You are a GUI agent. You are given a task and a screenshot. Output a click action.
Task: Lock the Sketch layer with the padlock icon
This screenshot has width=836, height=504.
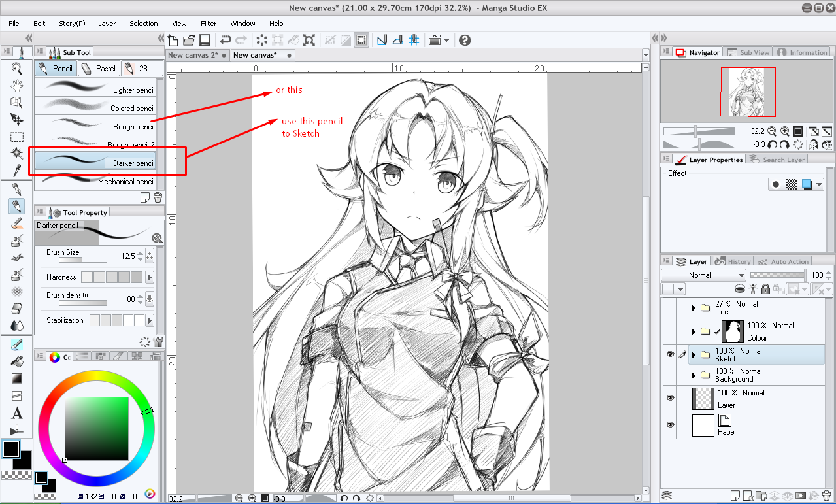pos(765,290)
